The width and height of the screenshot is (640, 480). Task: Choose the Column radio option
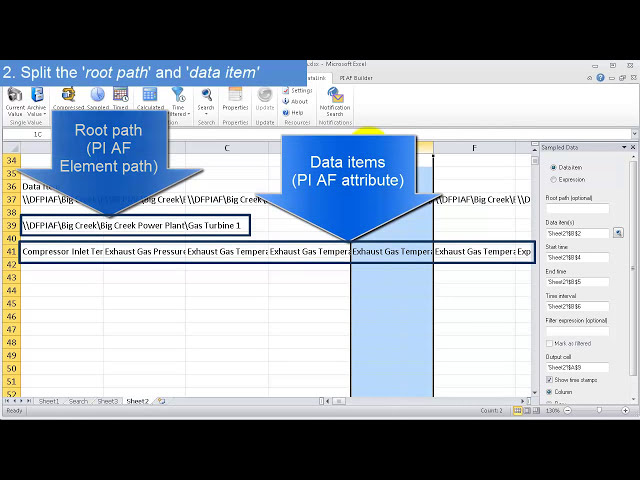550,392
